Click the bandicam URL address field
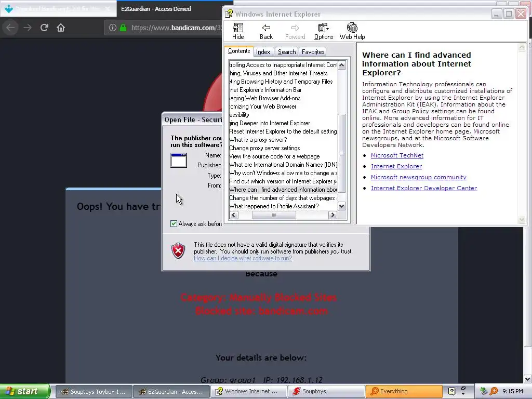 pyautogui.click(x=163, y=28)
